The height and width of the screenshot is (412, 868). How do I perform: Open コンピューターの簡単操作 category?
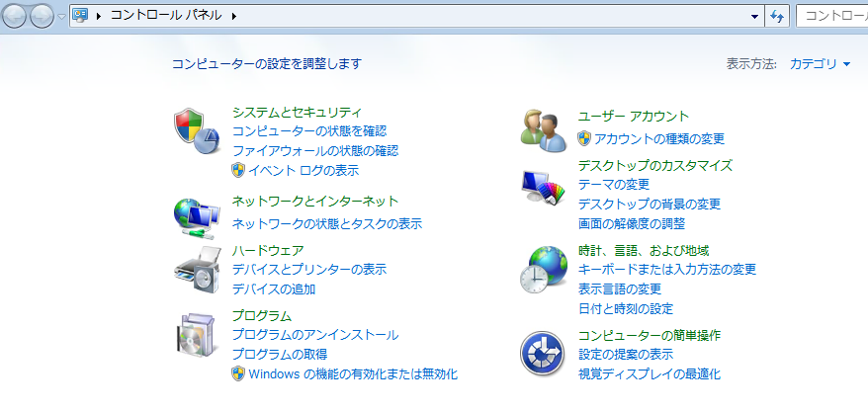coord(650,335)
